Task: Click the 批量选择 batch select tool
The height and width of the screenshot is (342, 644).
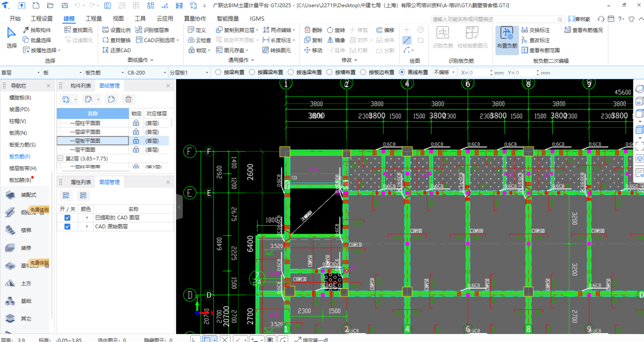Action: pos(37,40)
